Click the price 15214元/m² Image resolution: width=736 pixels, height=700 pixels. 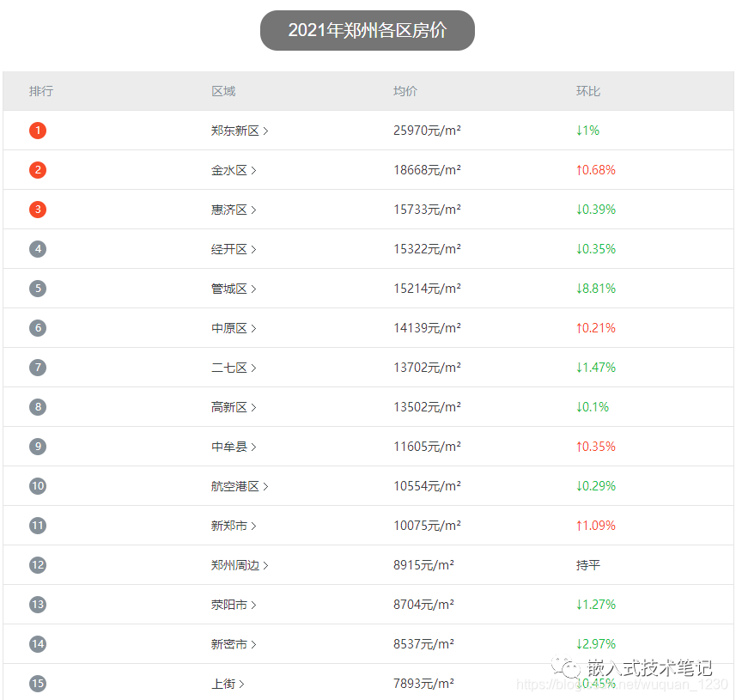[427, 289]
